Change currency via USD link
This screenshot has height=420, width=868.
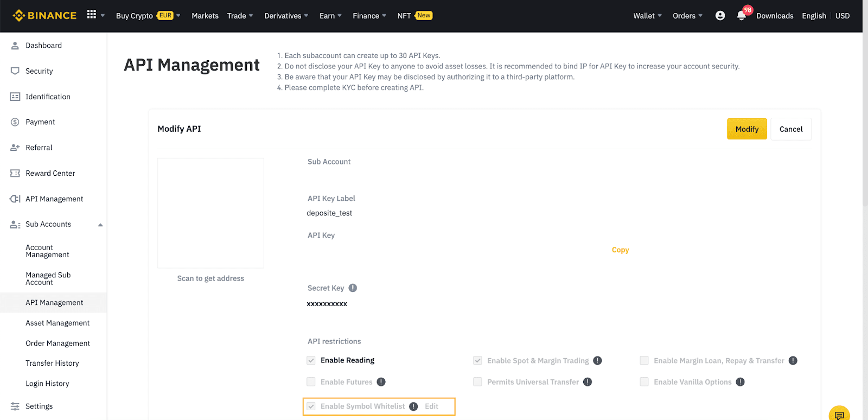point(843,16)
